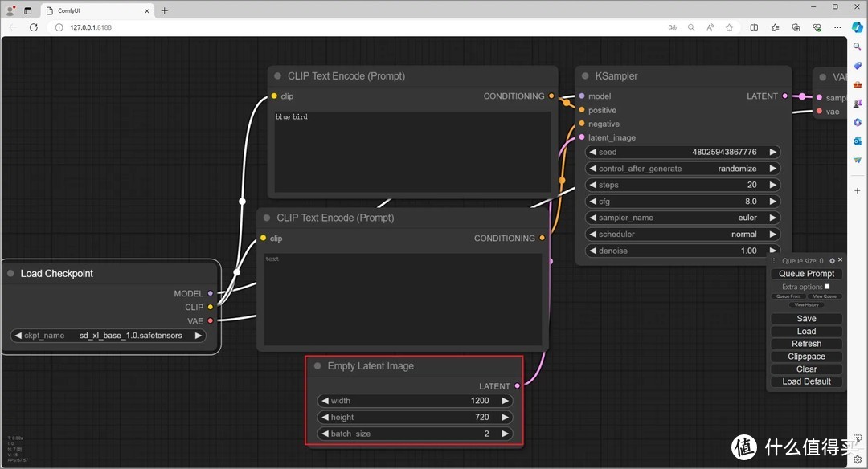Screen dimensions: 868x469
Task: Decrease batch_size with the left arrow
Action: [325, 434]
